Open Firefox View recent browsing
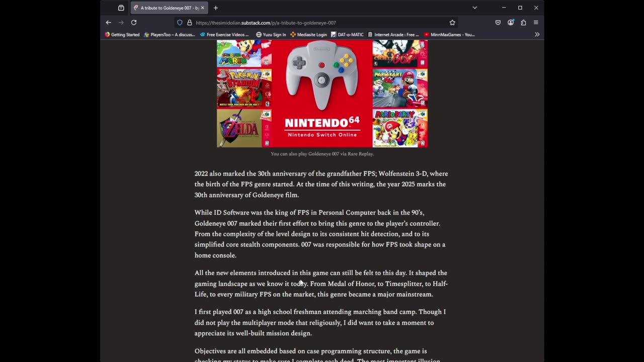 click(121, 8)
